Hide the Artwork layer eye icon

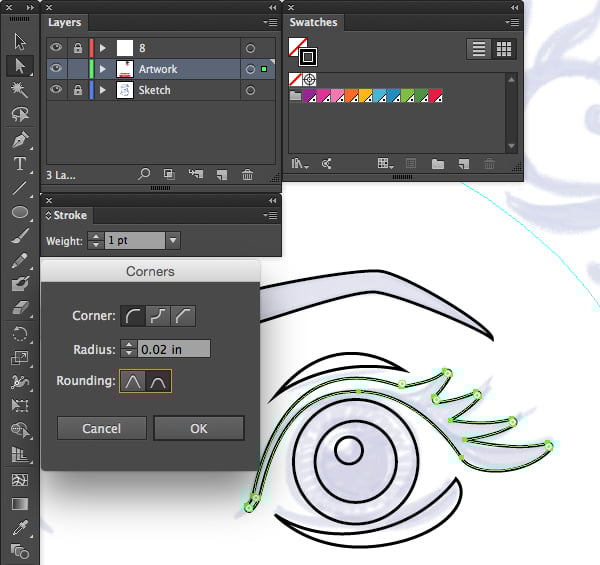(56, 68)
